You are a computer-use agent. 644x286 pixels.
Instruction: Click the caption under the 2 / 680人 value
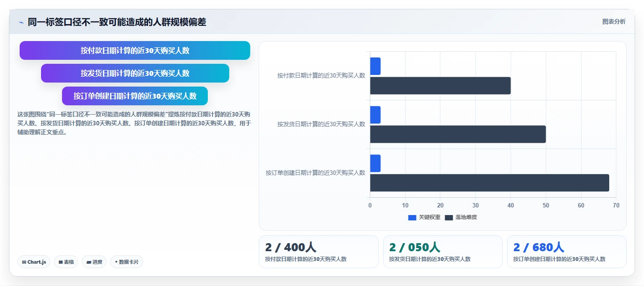[559, 259]
